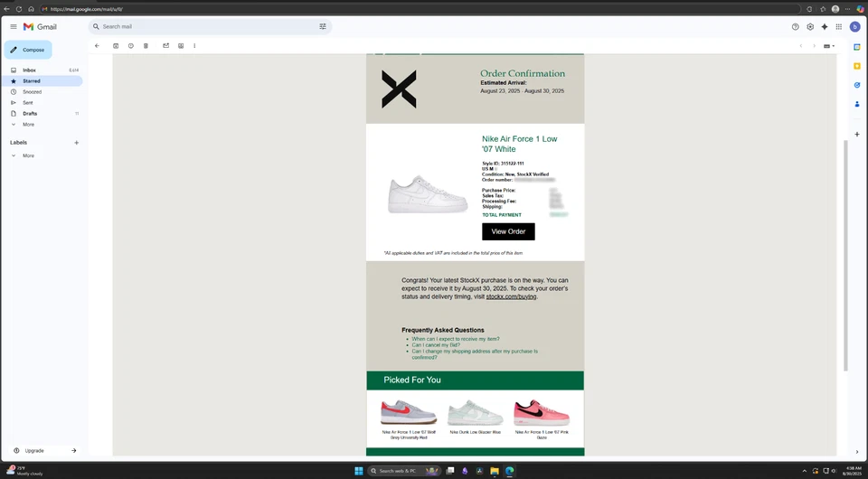Click the white Air Force 1 product image
868x479 pixels.
click(428, 194)
